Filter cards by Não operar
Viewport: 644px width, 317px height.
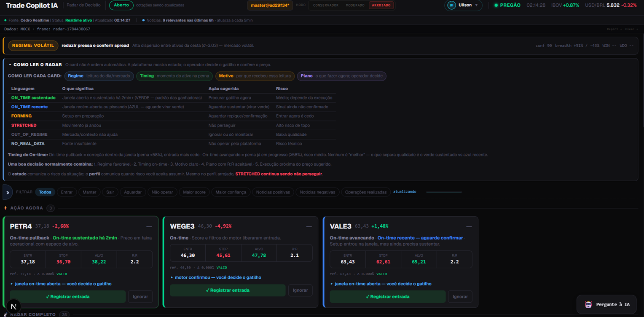tap(162, 192)
